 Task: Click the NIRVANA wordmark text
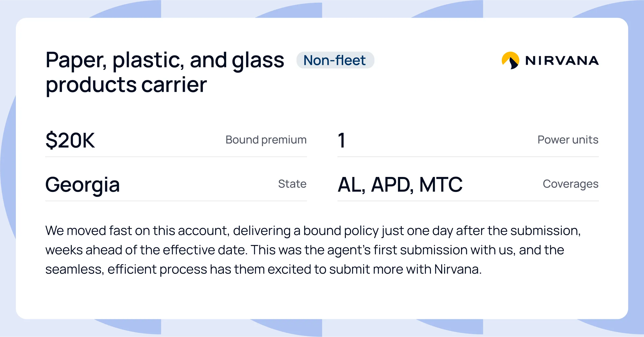pyautogui.click(x=562, y=61)
